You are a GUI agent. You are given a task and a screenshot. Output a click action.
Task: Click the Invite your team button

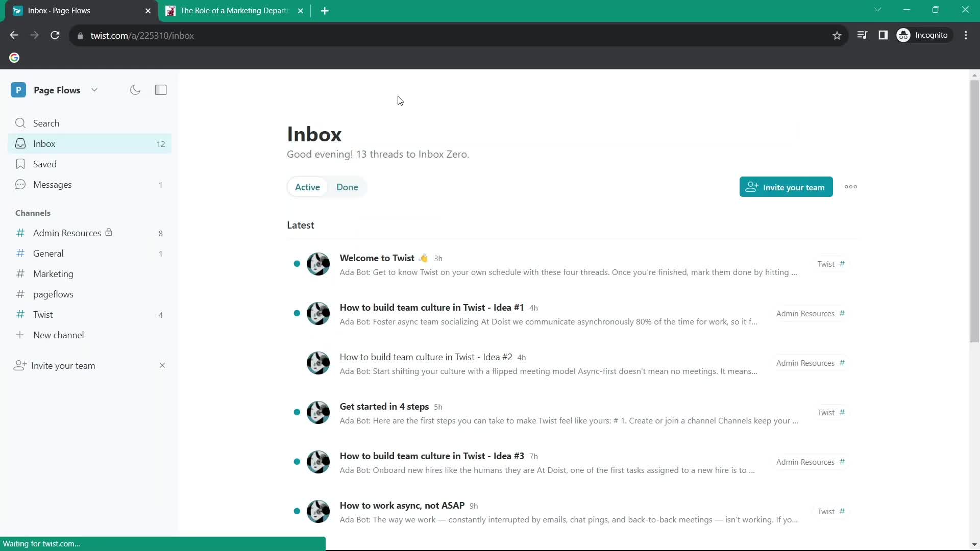pos(786,187)
